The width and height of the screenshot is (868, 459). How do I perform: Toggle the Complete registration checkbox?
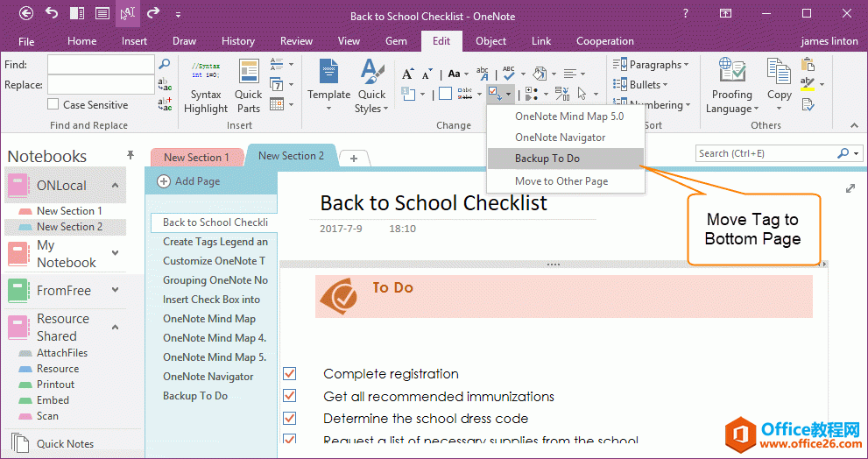click(x=290, y=374)
